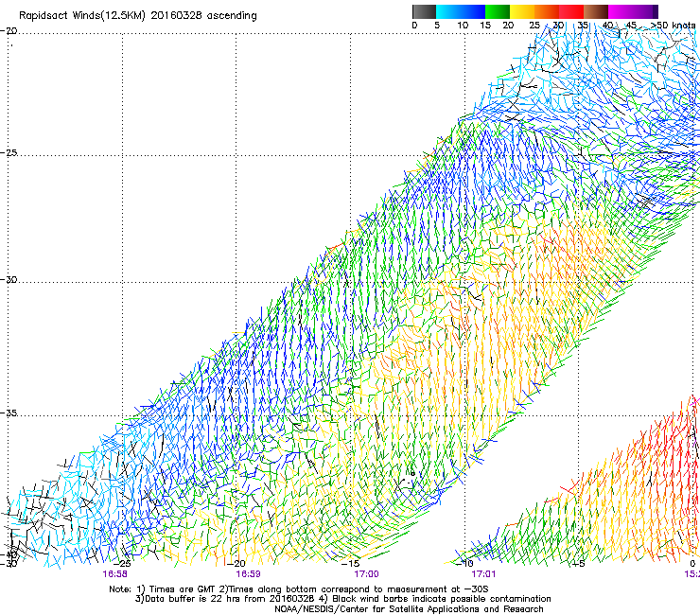Click the '-35' latitude label on left axis
This screenshot has width=700, height=615.
[x=9, y=413]
